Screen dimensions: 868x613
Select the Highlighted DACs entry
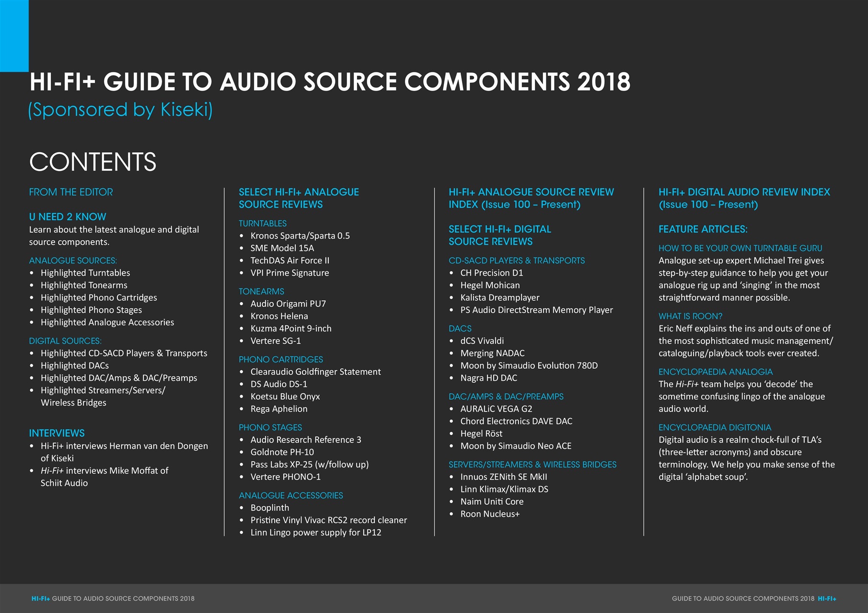click(74, 365)
